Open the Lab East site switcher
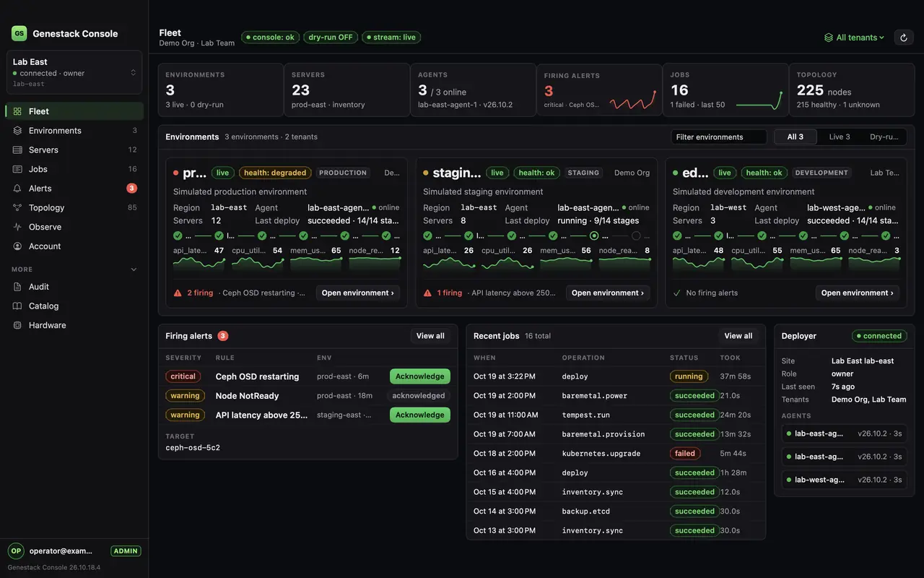 (74, 72)
